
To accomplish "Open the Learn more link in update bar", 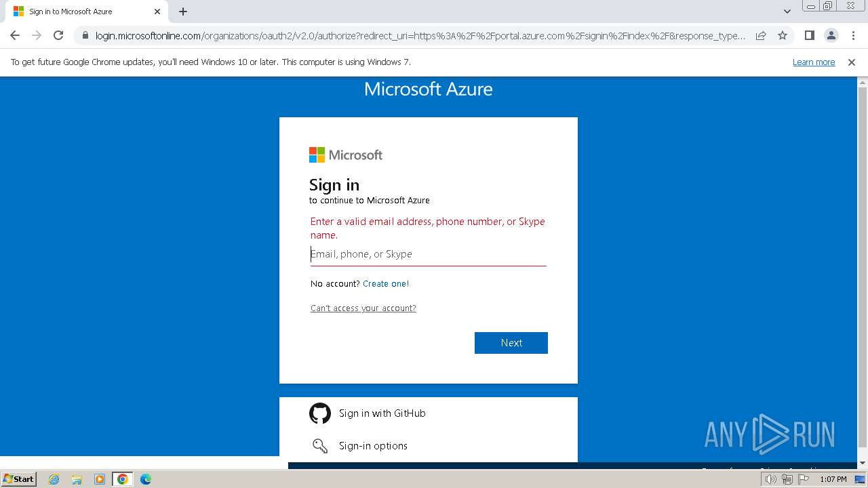I will [x=814, y=62].
